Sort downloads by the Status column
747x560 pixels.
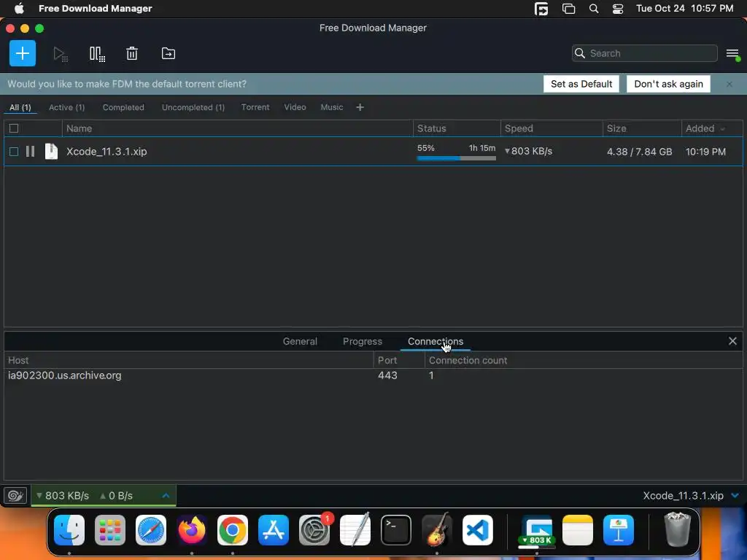click(457, 128)
